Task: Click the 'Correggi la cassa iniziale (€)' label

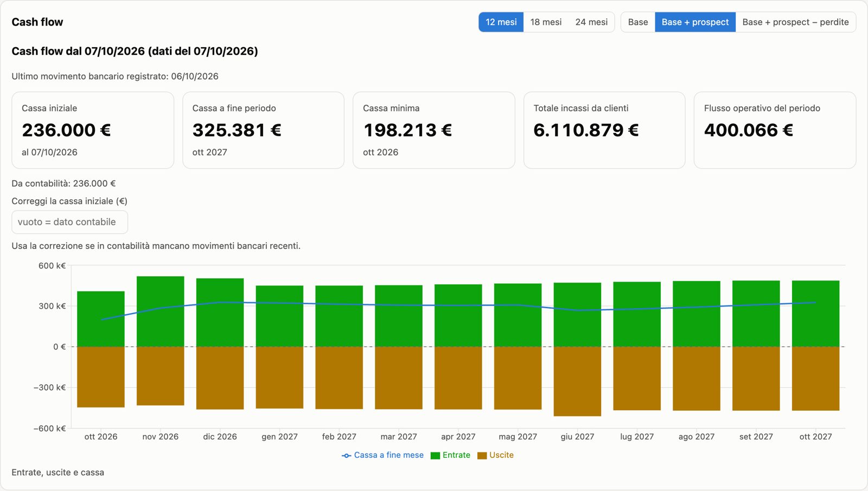Action: [69, 201]
